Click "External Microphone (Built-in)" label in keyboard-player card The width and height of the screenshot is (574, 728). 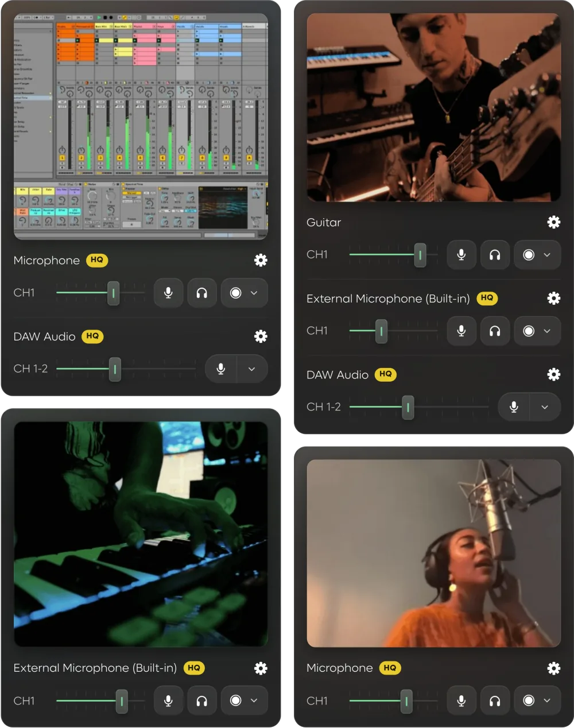tap(95, 668)
